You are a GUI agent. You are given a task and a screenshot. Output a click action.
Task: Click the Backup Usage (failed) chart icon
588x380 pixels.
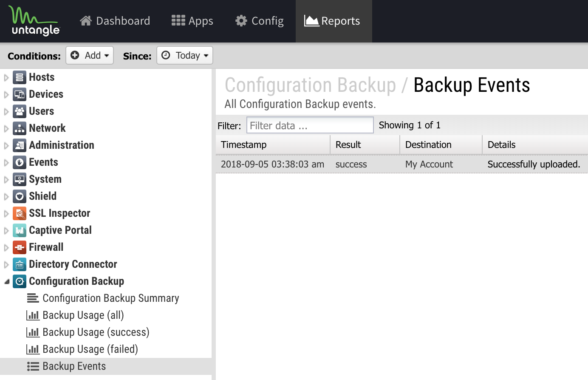(33, 349)
